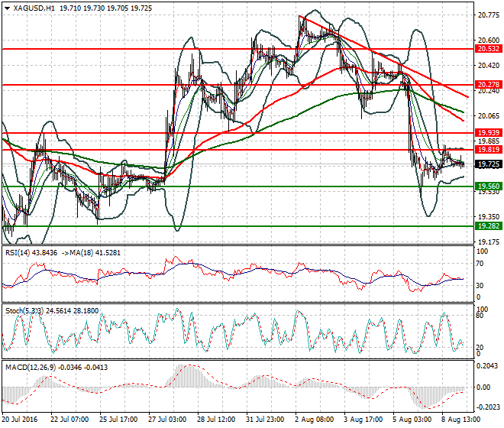Viewport: 504px width, 428px height.
Task: Click the current price 19.725 label
Action: click(x=489, y=164)
